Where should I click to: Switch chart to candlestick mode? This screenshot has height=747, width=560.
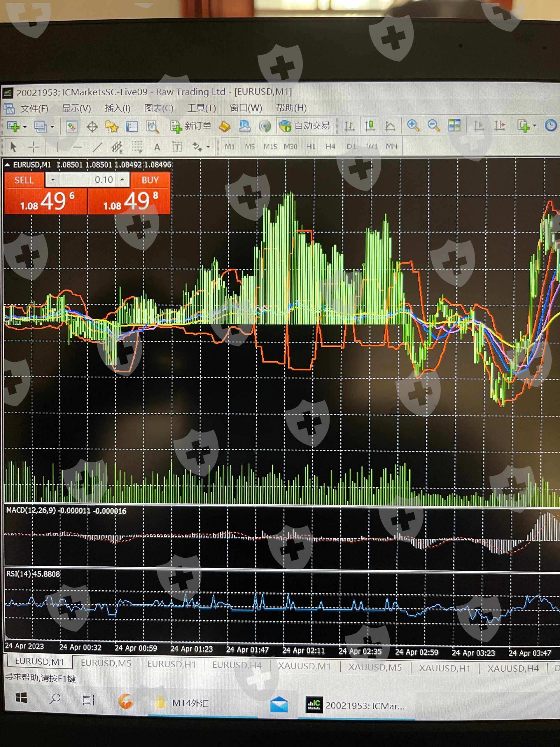(370, 126)
